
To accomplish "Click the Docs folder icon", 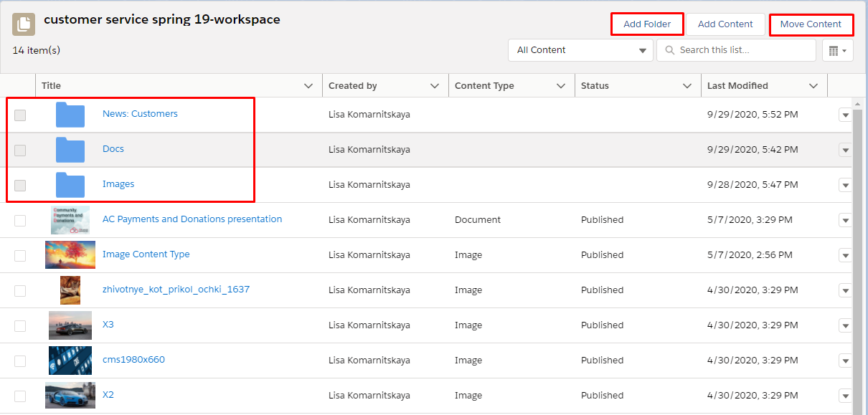I will 70,149.
